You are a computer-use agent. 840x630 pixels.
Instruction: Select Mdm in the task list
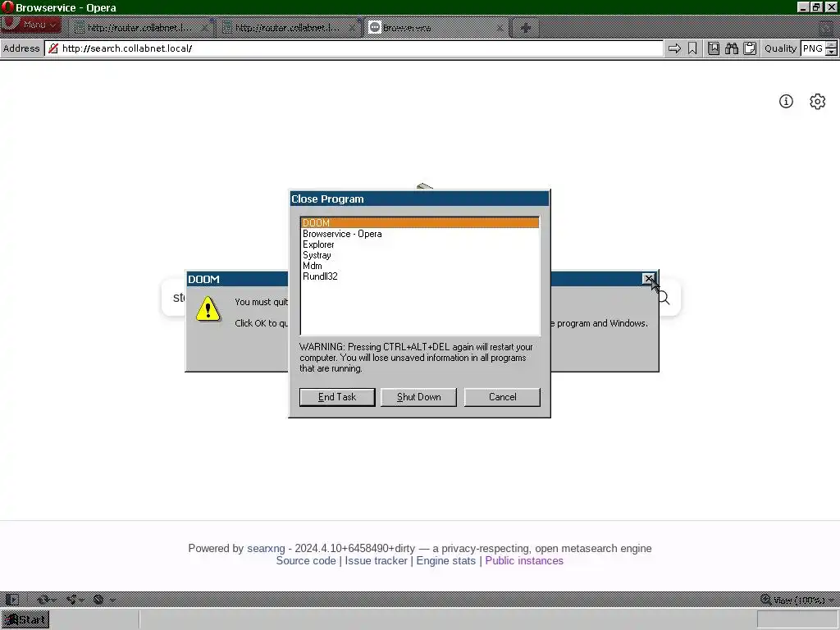click(x=420, y=266)
